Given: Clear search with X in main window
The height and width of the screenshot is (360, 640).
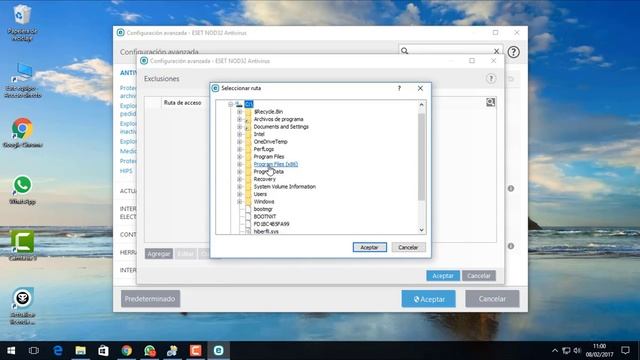Looking at the screenshot, I should click(496, 51).
